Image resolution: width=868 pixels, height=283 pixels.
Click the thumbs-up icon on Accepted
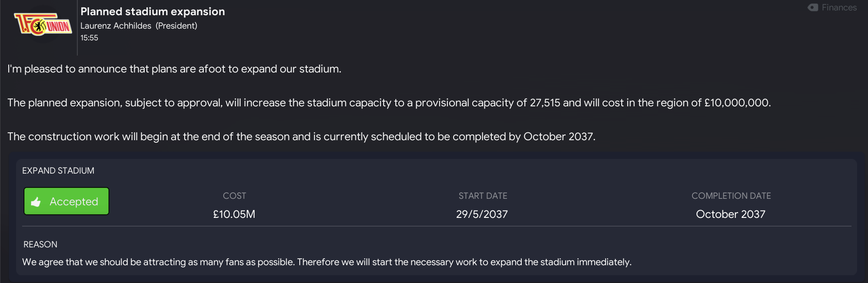point(36,202)
